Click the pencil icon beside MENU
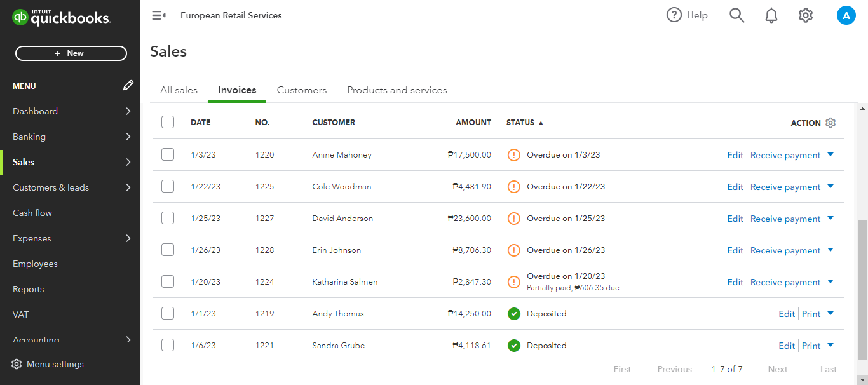The image size is (868, 385). coord(128,85)
